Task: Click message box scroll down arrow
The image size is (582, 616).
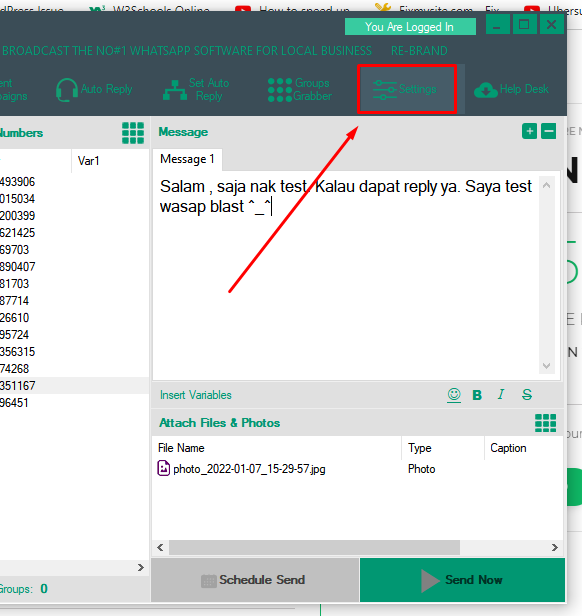Action: pos(546,366)
